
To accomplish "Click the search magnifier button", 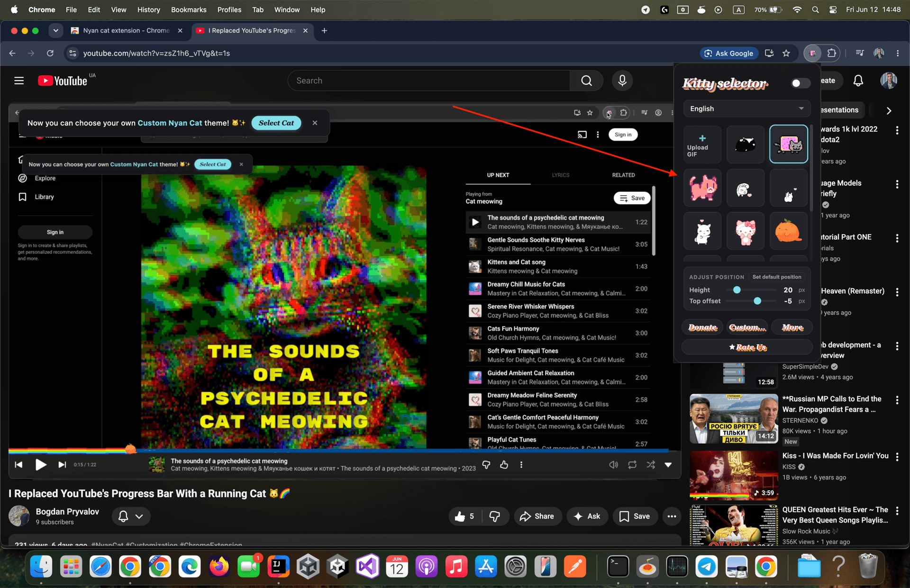I will click(x=586, y=81).
